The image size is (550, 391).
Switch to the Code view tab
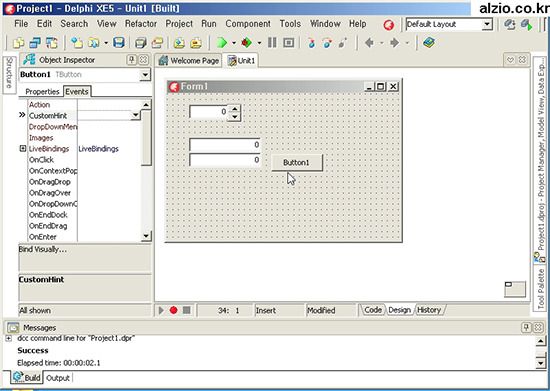pos(373,310)
